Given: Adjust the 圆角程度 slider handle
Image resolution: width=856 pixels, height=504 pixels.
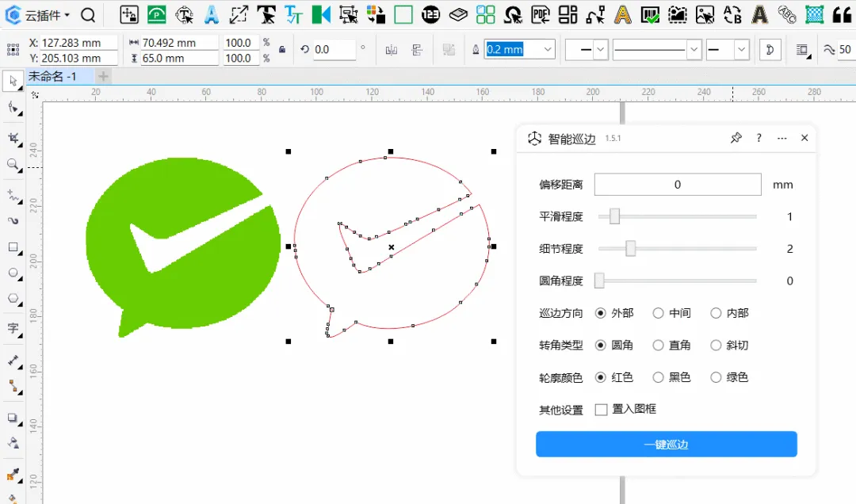Looking at the screenshot, I should (x=599, y=281).
